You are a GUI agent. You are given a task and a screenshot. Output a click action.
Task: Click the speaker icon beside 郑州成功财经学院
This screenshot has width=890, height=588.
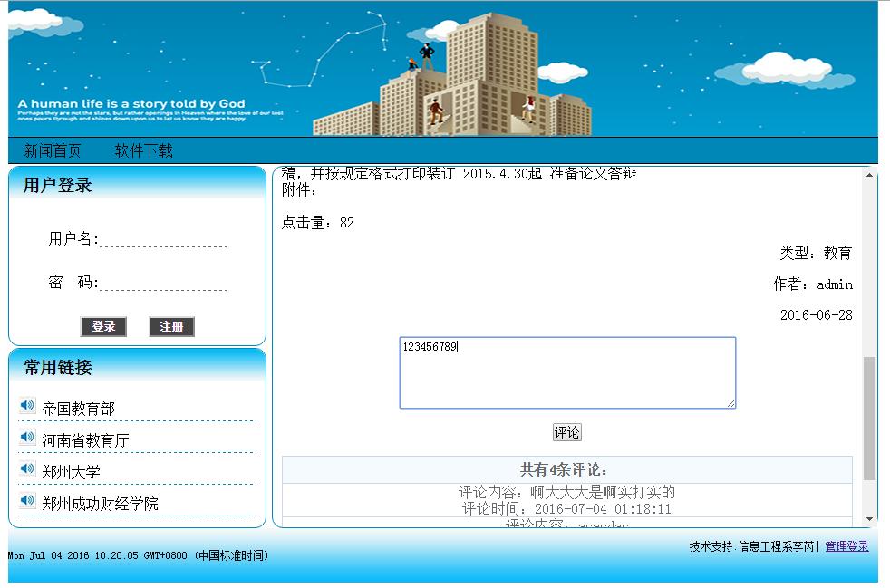coord(26,501)
